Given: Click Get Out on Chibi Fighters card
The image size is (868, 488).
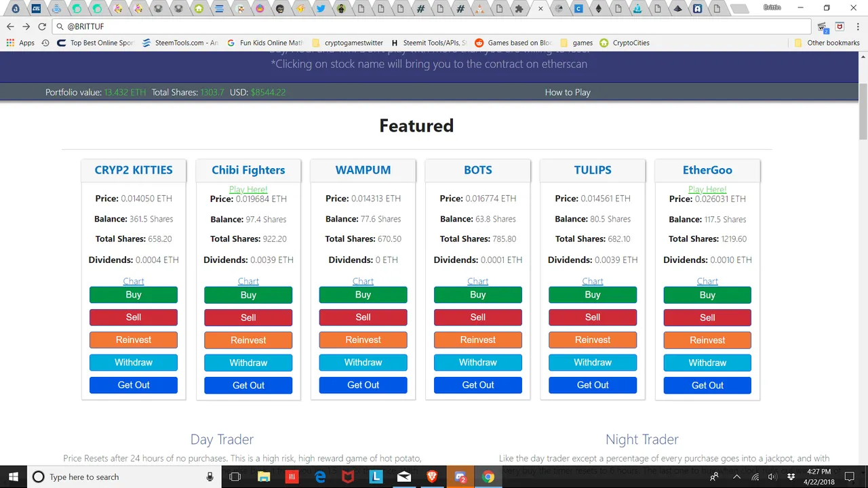Looking at the screenshot, I should coord(248,385).
